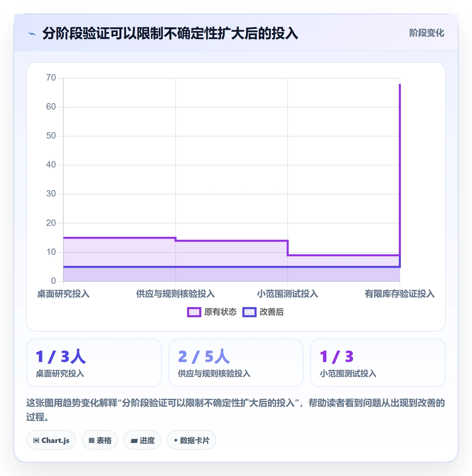Click the 小范围测试投入 x-axis label

(x=288, y=294)
